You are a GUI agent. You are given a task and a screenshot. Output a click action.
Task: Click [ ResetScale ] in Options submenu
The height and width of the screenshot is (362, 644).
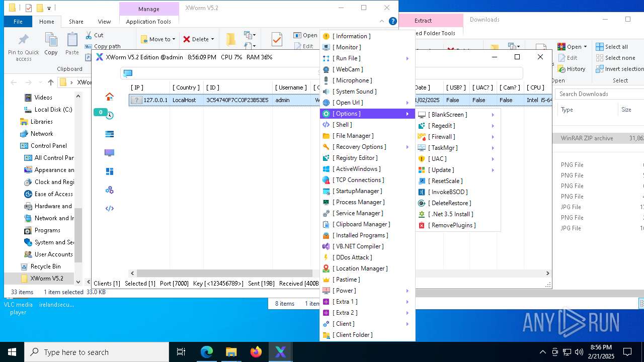[x=458, y=181]
